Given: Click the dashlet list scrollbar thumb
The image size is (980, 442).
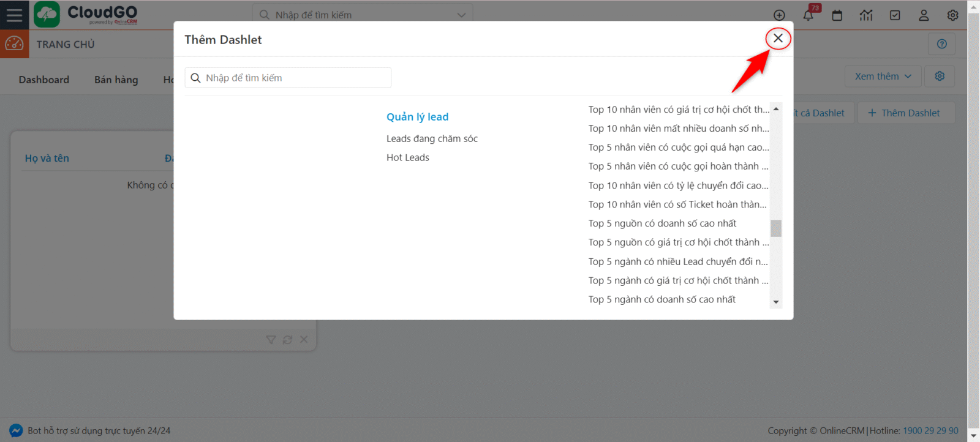Looking at the screenshot, I should pyautogui.click(x=776, y=228).
